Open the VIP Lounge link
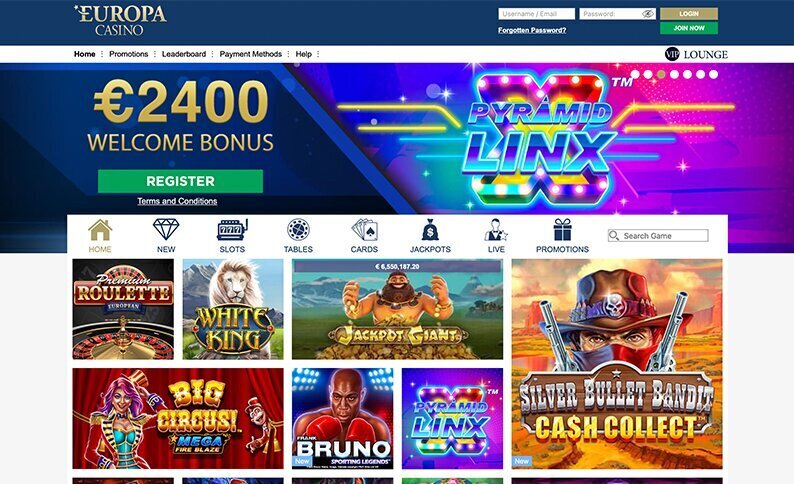Image resolution: width=794 pixels, height=484 pixels. 696,54
